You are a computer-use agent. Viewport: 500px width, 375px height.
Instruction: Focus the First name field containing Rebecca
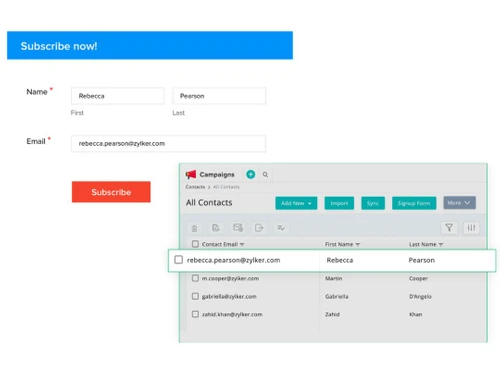tap(118, 96)
